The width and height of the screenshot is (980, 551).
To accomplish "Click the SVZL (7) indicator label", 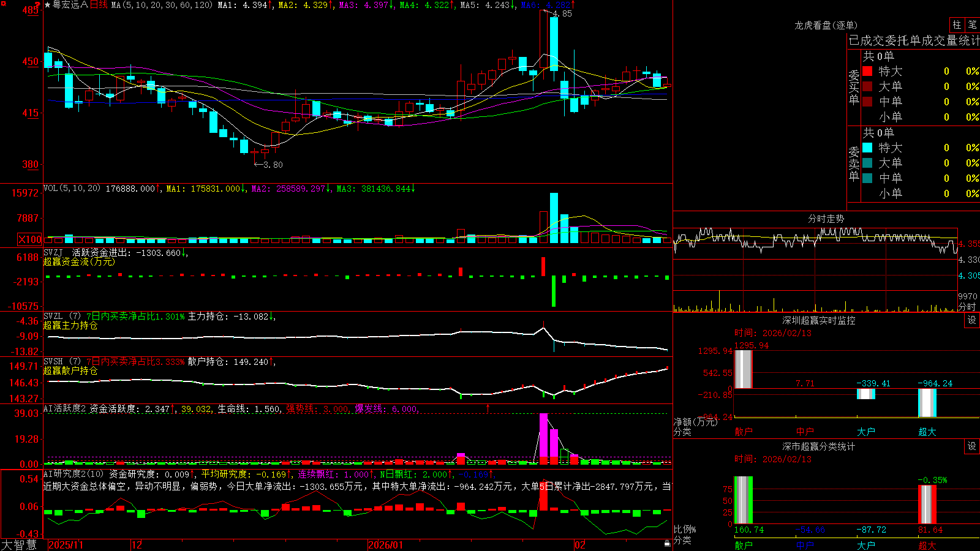I will pyautogui.click(x=62, y=317).
